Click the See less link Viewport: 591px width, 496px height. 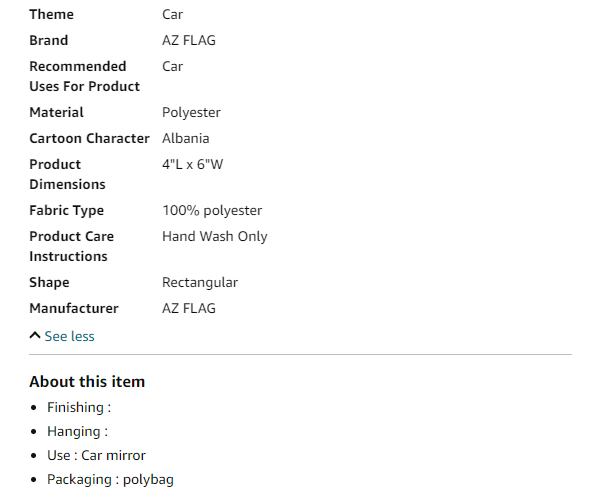69,336
